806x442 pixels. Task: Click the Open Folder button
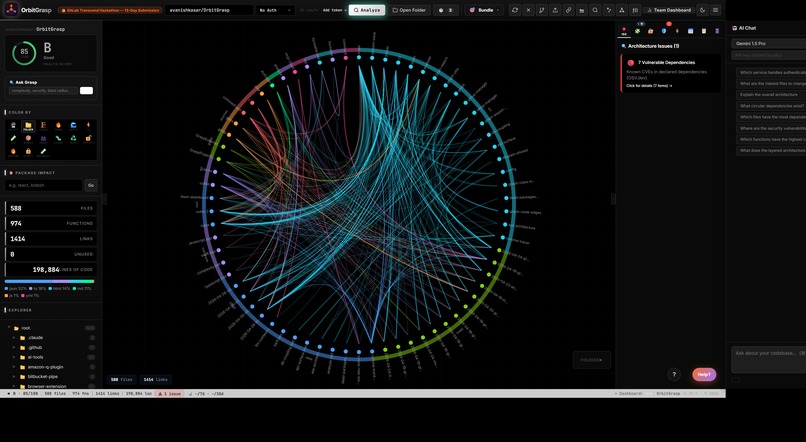click(409, 10)
